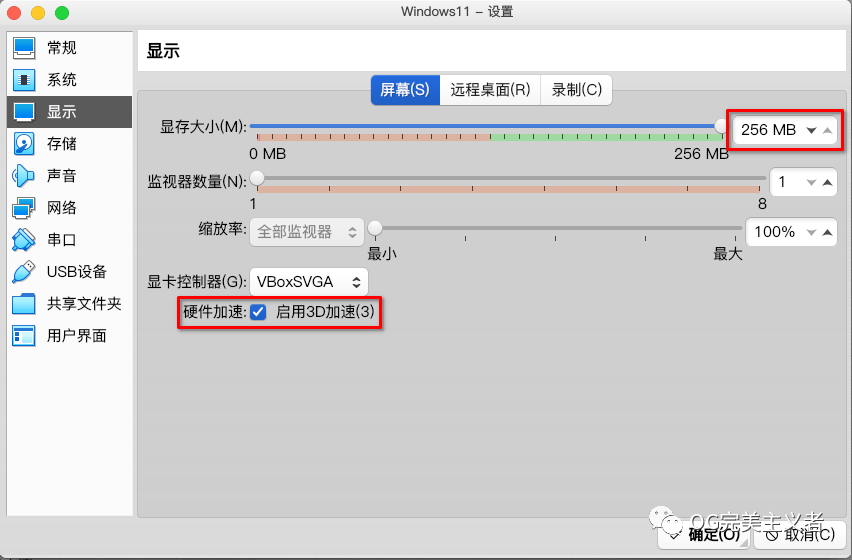The image size is (852, 560).
Task: Increase monitor count with the up arrow
Action: pyautogui.click(x=828, y=183)
